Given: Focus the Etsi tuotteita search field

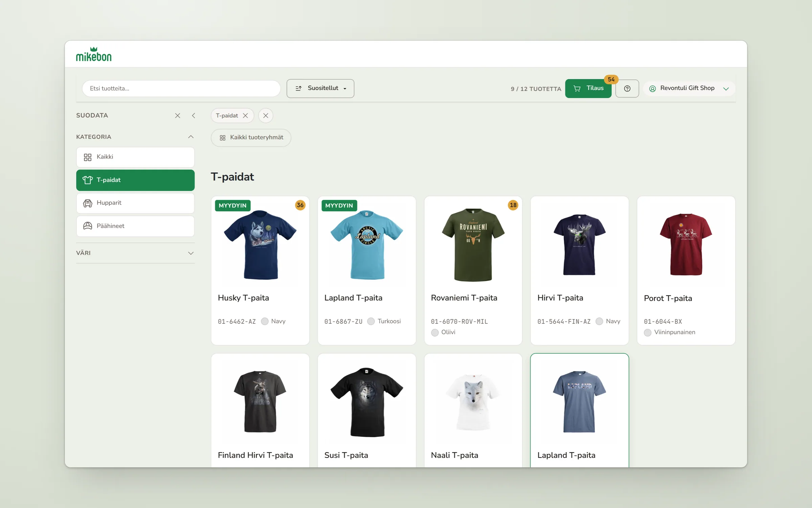Looking at the screenshot, I should [x=181, y=88].
